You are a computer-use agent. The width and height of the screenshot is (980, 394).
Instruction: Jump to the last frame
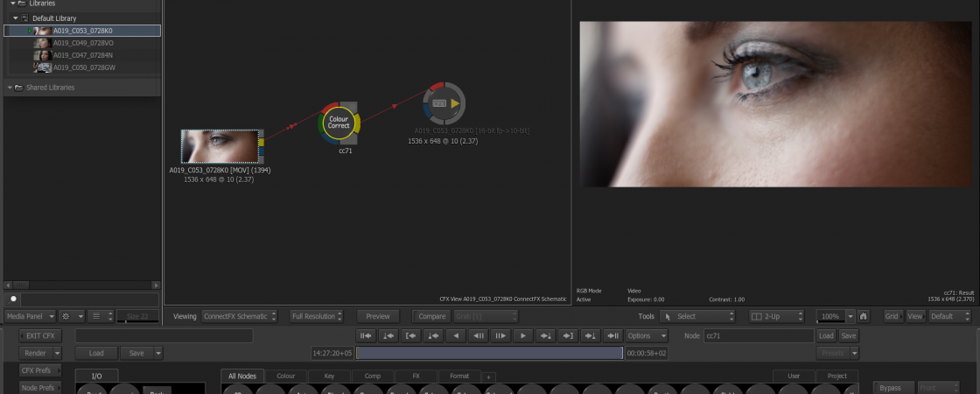613,336
